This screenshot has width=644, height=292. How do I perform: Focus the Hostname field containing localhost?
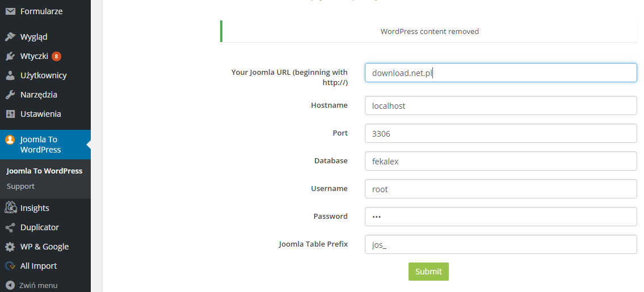[500, 105]
